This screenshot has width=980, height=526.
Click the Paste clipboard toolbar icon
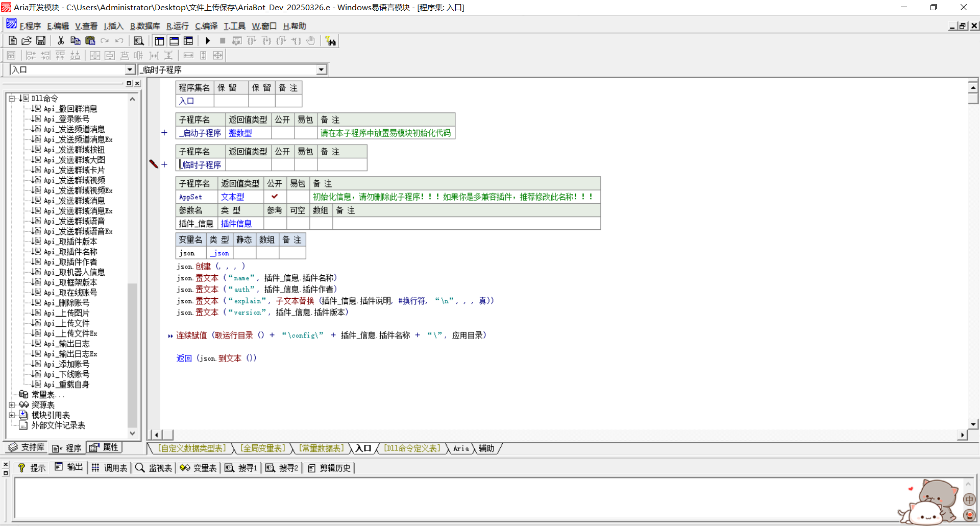[90, 41]
